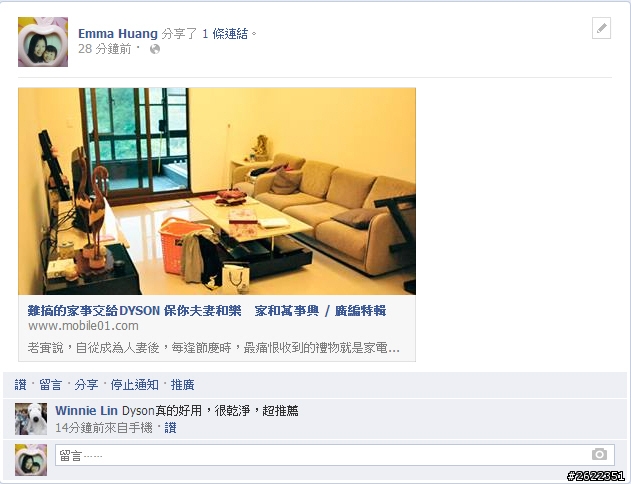Click the '28 分鐘前' timestamp
This screenshot has width=631, height=484.
pyautogui.click(x=105, y=49)
